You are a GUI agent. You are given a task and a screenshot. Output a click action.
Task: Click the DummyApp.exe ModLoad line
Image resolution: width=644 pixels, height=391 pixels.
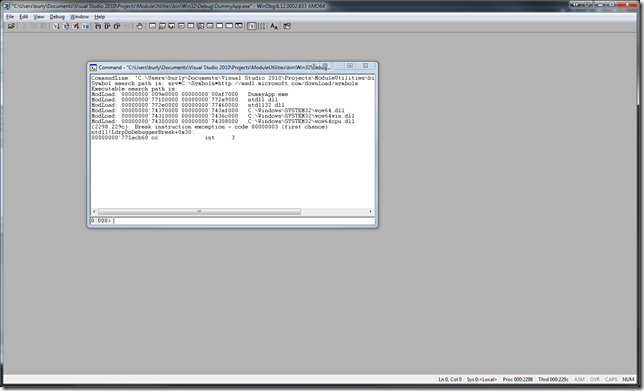(x=190, y=94)
